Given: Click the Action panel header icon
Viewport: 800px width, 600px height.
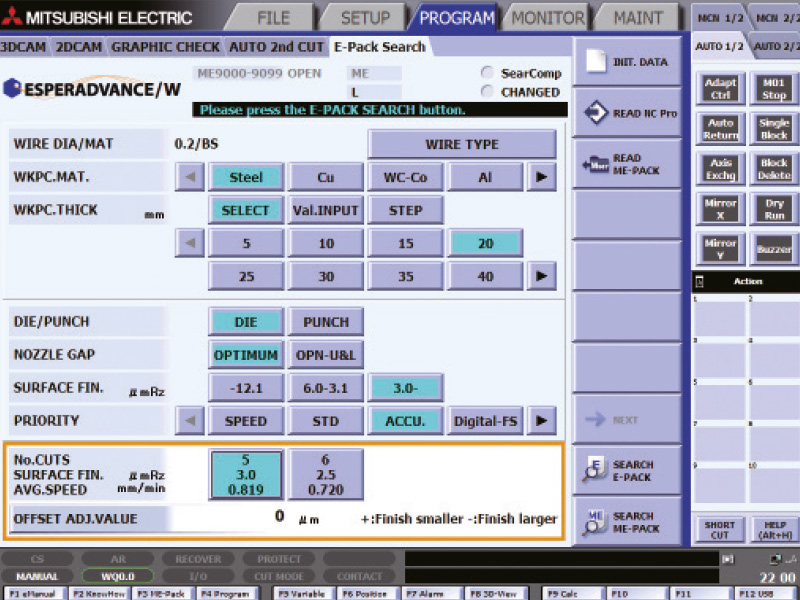Looking at the screenshot, I should click(x=699, y=281).
